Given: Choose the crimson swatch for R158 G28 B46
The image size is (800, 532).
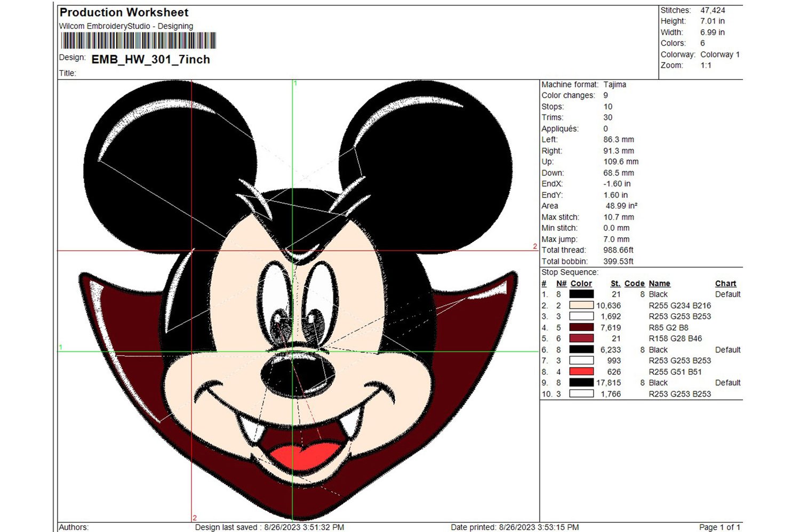Looking at the screenshot, I should pos(581,338).
